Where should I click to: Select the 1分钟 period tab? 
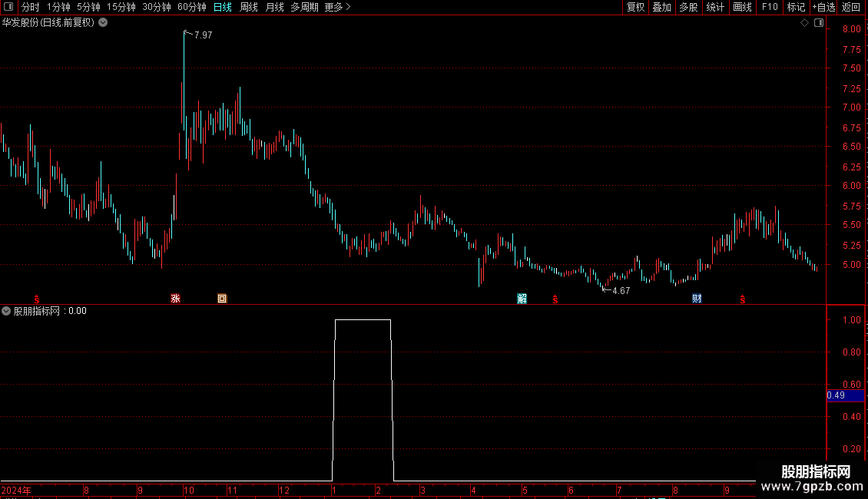(58, 7)
